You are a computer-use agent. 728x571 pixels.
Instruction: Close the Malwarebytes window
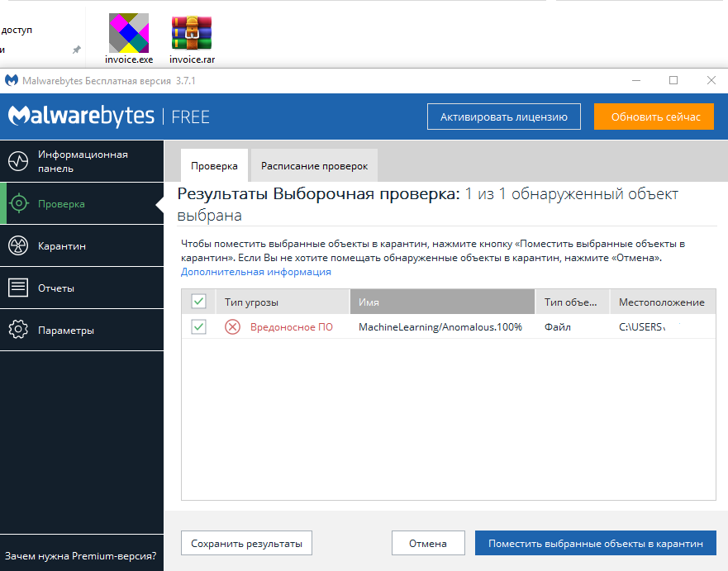point(711,80)
